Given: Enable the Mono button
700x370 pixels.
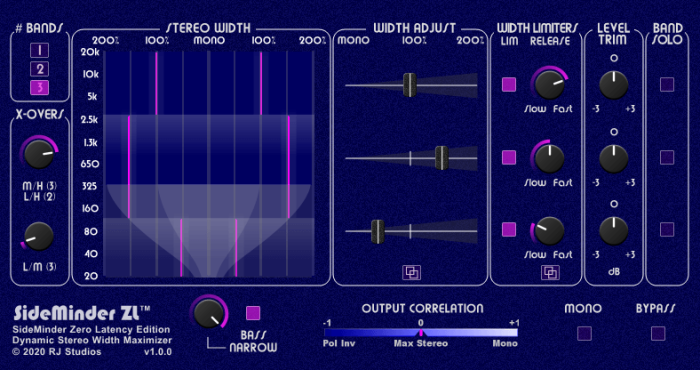Looking at the screenshot, I should (x=584, y=333).
